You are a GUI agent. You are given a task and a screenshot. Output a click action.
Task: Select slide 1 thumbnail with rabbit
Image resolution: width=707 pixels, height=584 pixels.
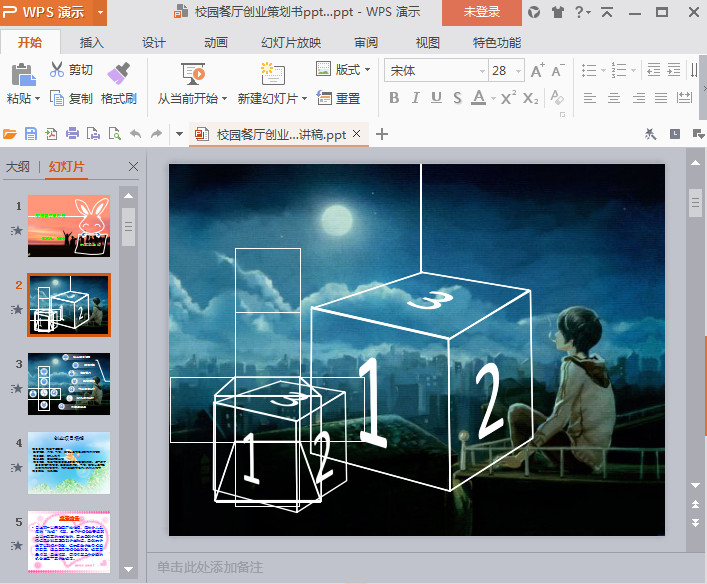pyautogui.click(x=69, y=226)
